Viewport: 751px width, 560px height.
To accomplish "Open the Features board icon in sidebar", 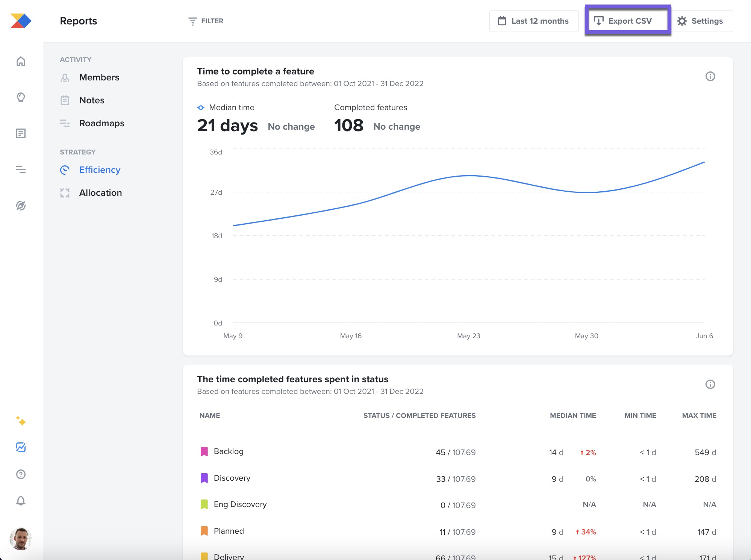I will tap(21, 133).
